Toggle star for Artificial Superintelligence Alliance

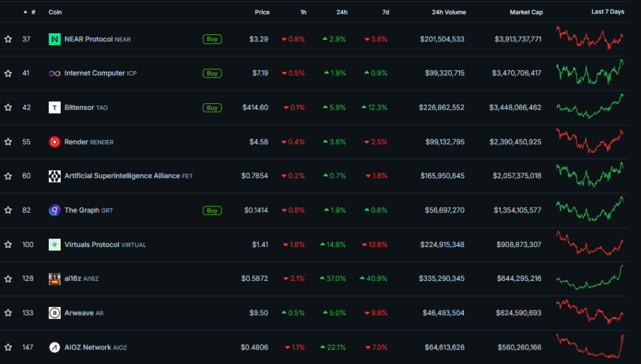(x=8, y=176)
